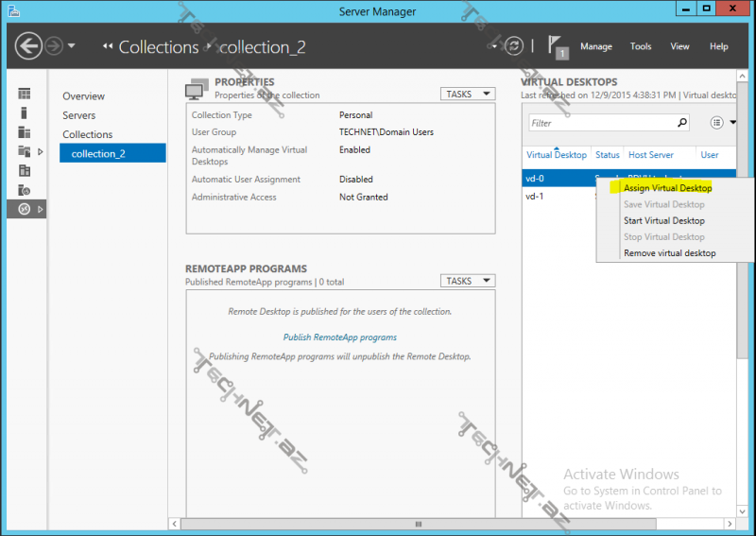Click the forward navigation arrow

(x=54, y=45)
